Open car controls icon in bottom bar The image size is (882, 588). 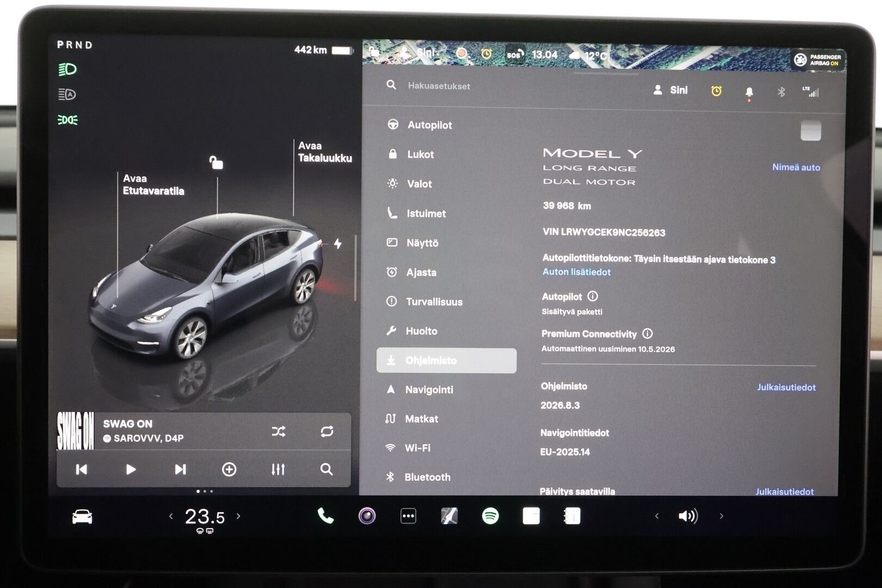[x=82, y=516]
